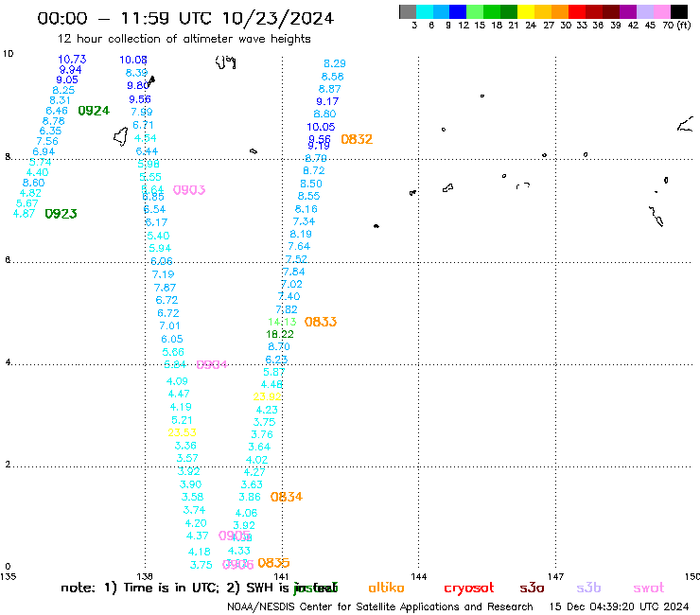Click wave height value 7.99
700x615 pixels.
[x=142, y=112]
